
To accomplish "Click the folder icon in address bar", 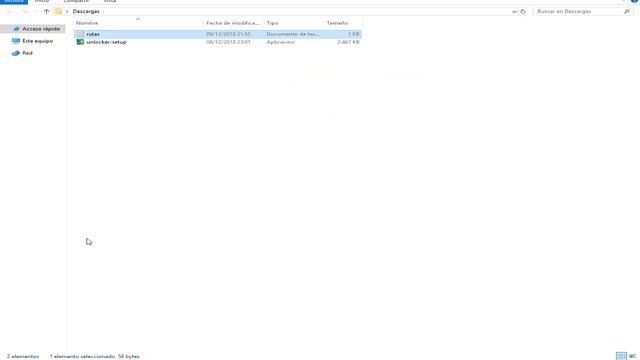I will 59,11.
